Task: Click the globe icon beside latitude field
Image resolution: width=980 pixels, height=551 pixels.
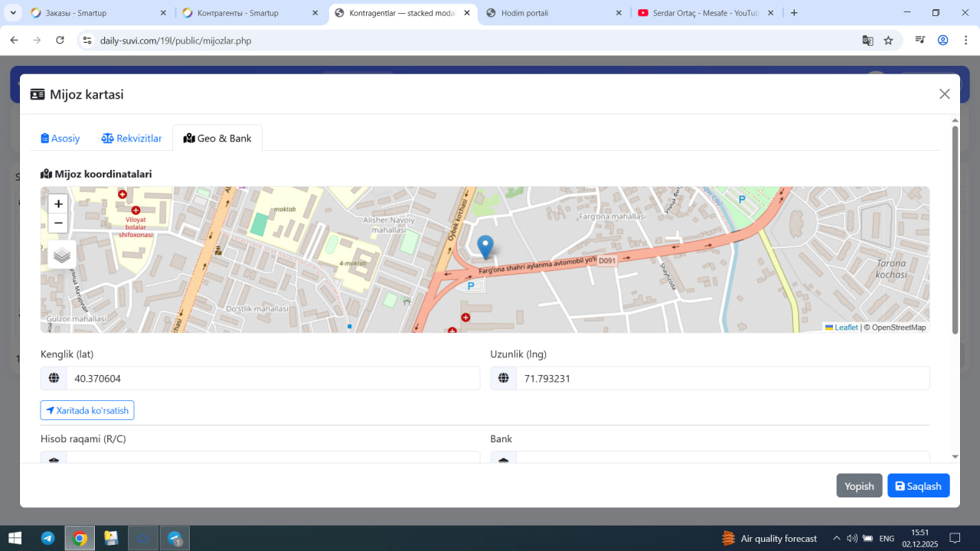Action: click(x=54, y=378)
